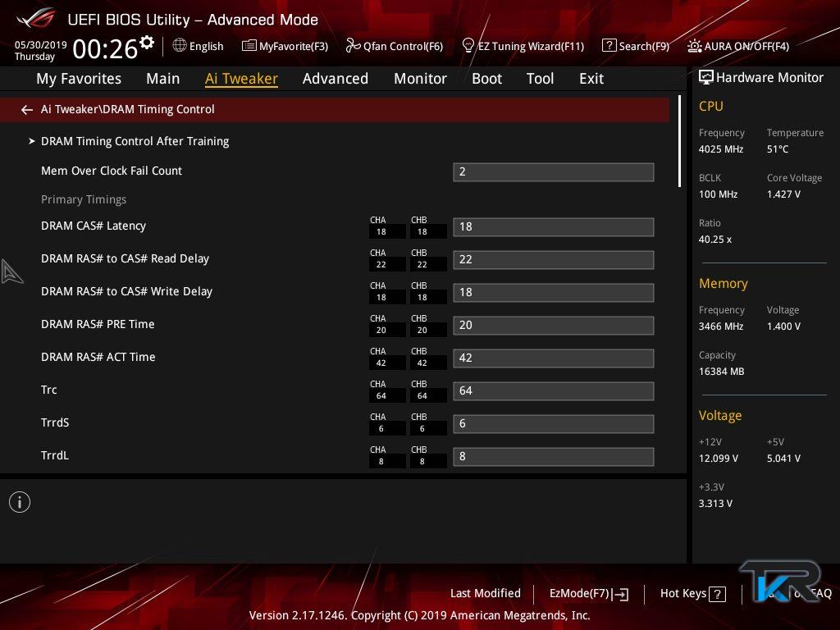Select DRAM RAS# to CAS# Write Delay label

(x=126, y=291)
